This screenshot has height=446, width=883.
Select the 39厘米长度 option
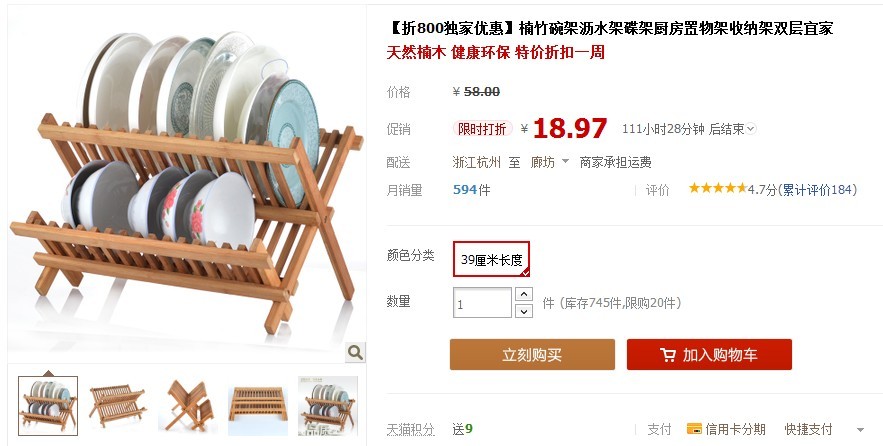[x=492, y=259]
